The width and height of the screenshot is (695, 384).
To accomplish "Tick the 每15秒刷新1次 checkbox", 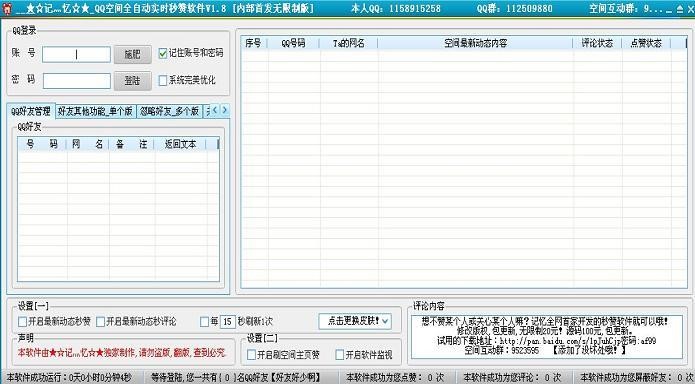I will pyautogui.click(x=204, y=321).
